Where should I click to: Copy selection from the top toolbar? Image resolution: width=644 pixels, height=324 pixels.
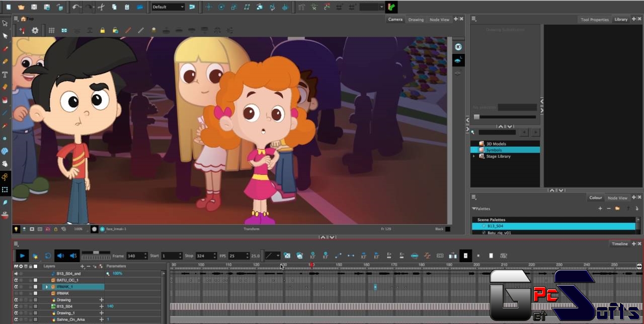tap(114, 7)
